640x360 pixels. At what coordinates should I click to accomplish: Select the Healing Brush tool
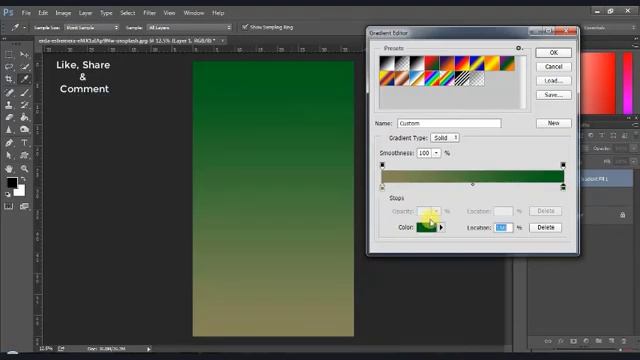(x=9, y=92)
